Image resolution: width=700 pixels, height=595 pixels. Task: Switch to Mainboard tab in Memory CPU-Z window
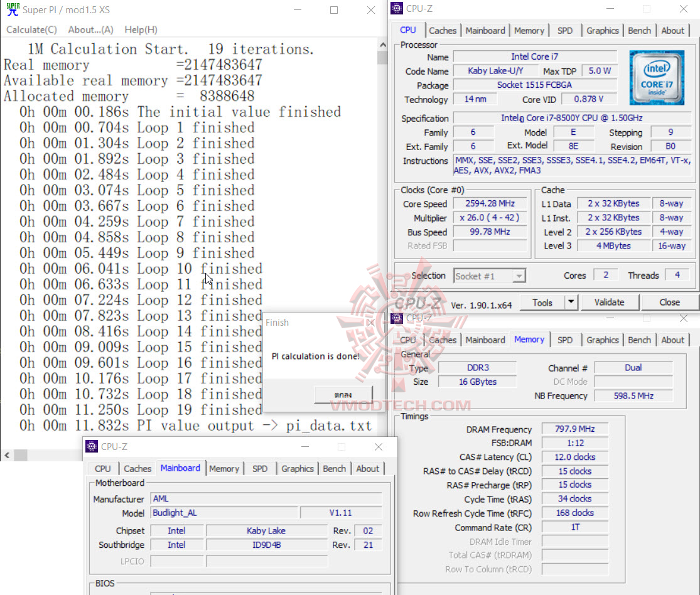pos(485,340)
